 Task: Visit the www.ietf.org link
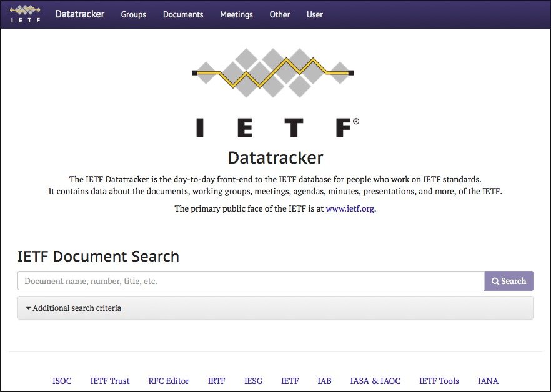351,208
